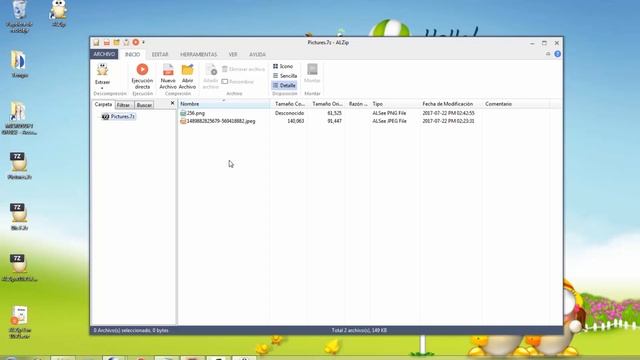Click the ALSee JPEG File type cell
Screen dimensions: 640x360
click(x=389, y=121)
